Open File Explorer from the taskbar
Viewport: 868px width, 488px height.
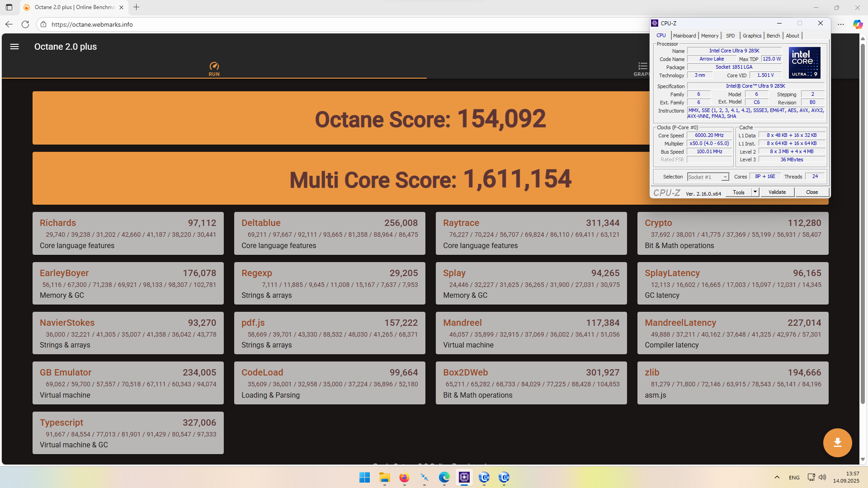[384, 478]
